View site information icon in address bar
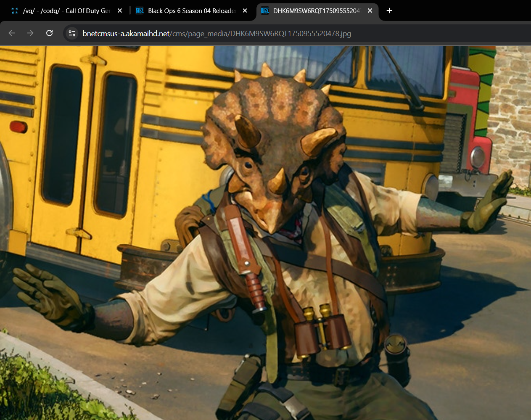 (x=72, y=33)
